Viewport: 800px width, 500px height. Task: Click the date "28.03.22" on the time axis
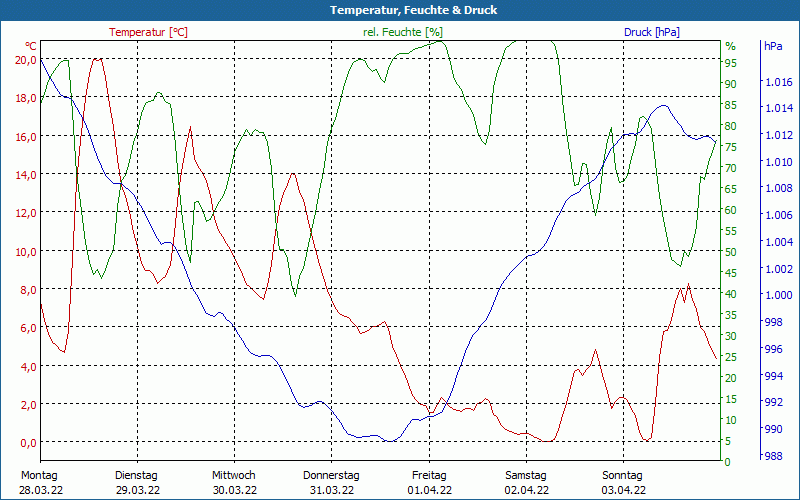[40, 490]
